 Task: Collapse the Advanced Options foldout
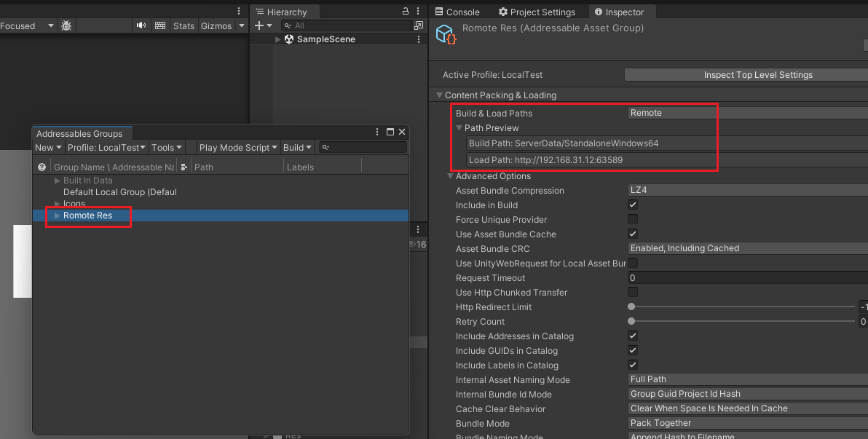(x=450, y=176)
